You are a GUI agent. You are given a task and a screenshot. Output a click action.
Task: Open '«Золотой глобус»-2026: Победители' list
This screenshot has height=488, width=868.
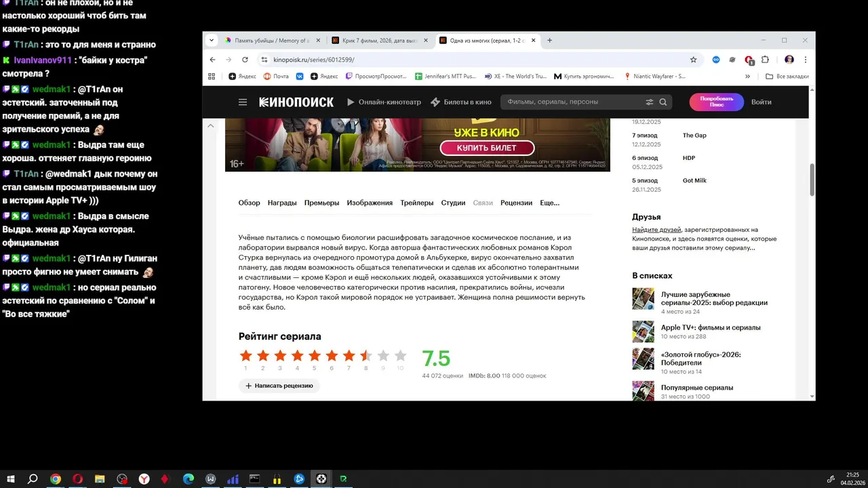coord(701,359)
